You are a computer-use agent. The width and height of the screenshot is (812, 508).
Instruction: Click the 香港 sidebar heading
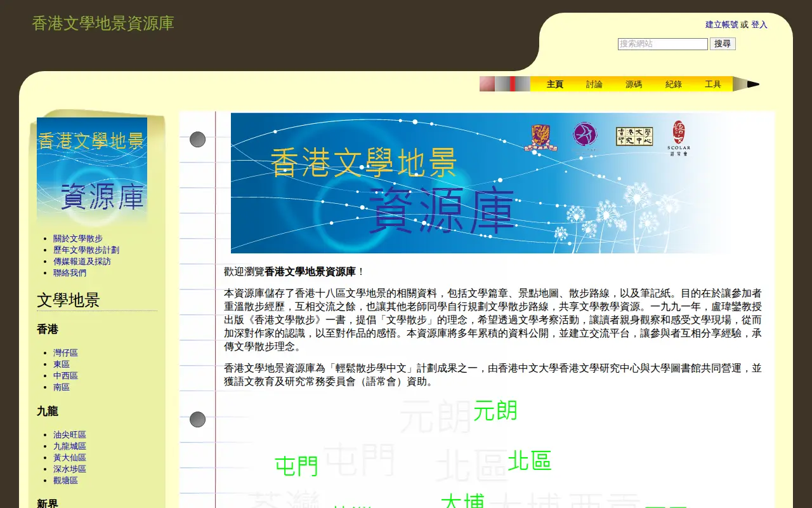[x=48, y=330]
